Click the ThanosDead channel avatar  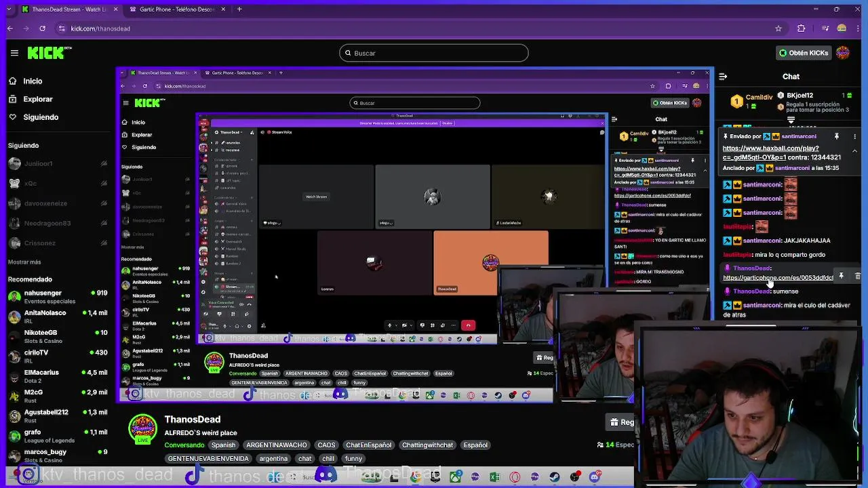142,428
